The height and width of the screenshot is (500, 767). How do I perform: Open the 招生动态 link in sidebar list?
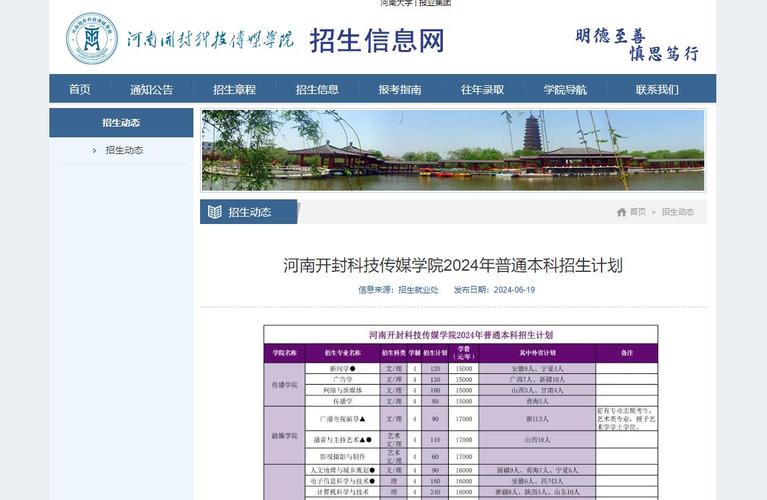tap(124, 150)
